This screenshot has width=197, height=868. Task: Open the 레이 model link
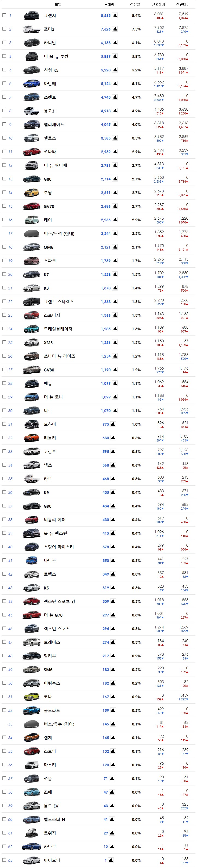click(48, 220)
